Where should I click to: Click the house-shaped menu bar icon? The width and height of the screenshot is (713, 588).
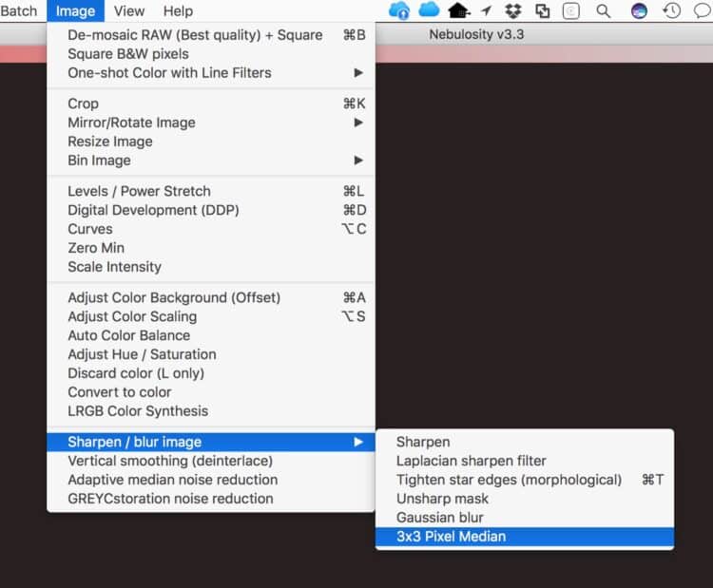click(x=458, y=10)
